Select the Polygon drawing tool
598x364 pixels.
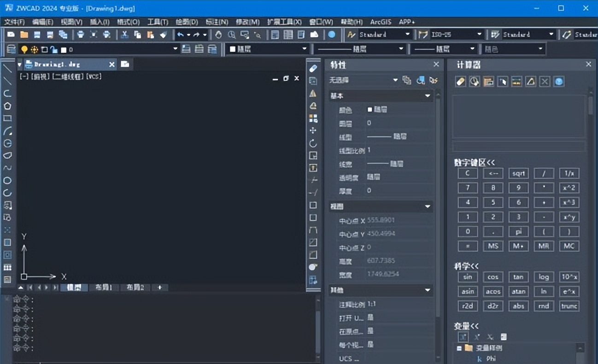(x=7, y=106)
